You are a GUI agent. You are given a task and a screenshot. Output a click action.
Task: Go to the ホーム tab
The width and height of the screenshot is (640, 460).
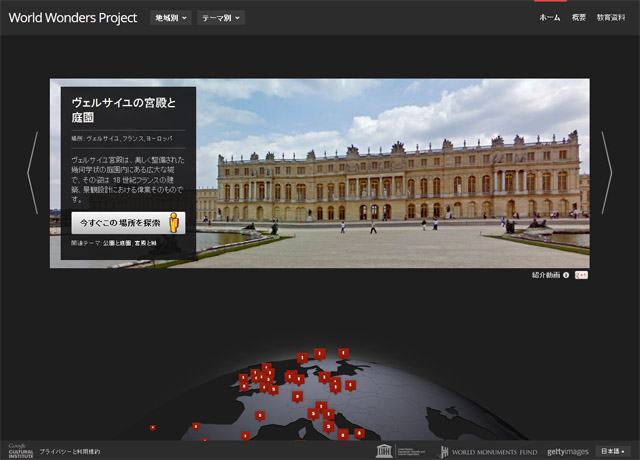coord(550,18)
